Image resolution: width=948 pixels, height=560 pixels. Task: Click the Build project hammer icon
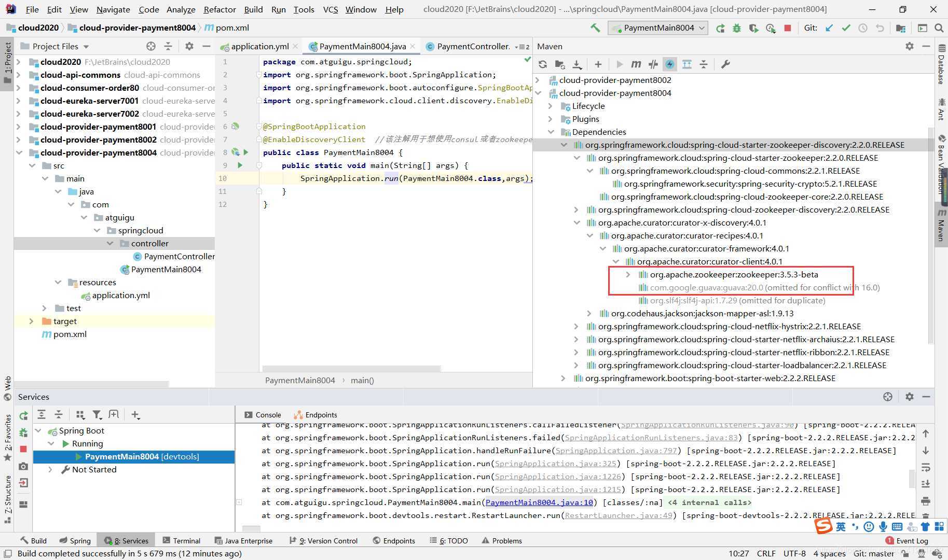click(595, 28)
